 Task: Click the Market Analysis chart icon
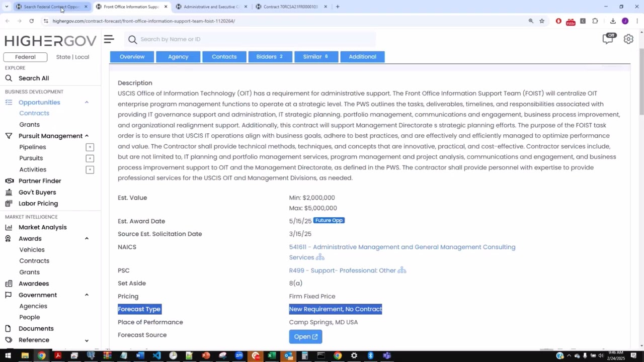[9, 227]
